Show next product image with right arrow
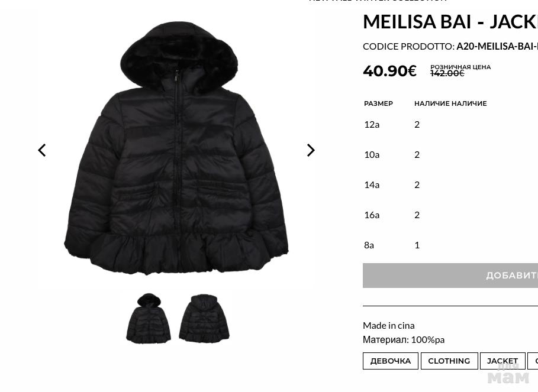Screen dimensions: 538x392 pyautogui.click(x=311, y=150)
